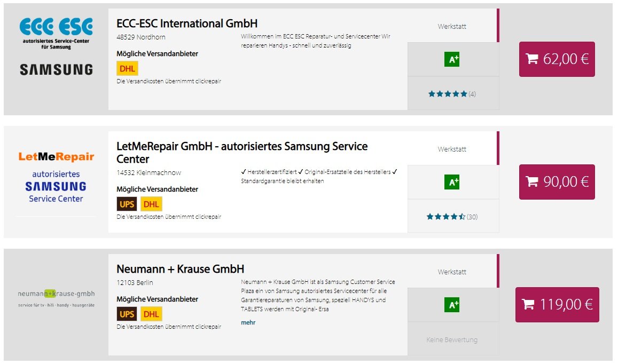Open the ECC-ESC International GmbH title
The width and height of the screenshot is (618, 364).
187,23
